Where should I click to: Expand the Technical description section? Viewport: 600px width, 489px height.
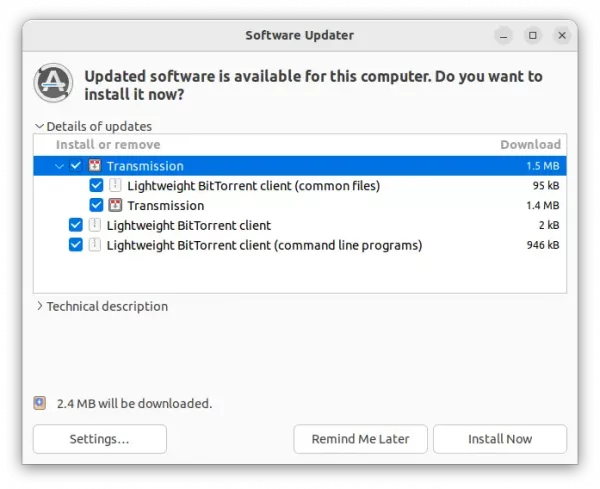coord(40,307)
